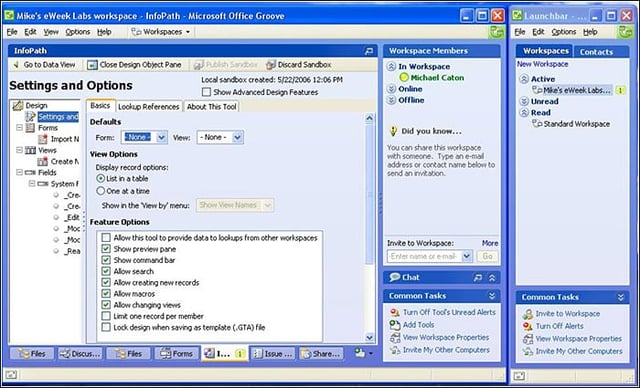Click Chat speech bubble icon
Viewport: 640px width, 388px height.
pos(394,277)
